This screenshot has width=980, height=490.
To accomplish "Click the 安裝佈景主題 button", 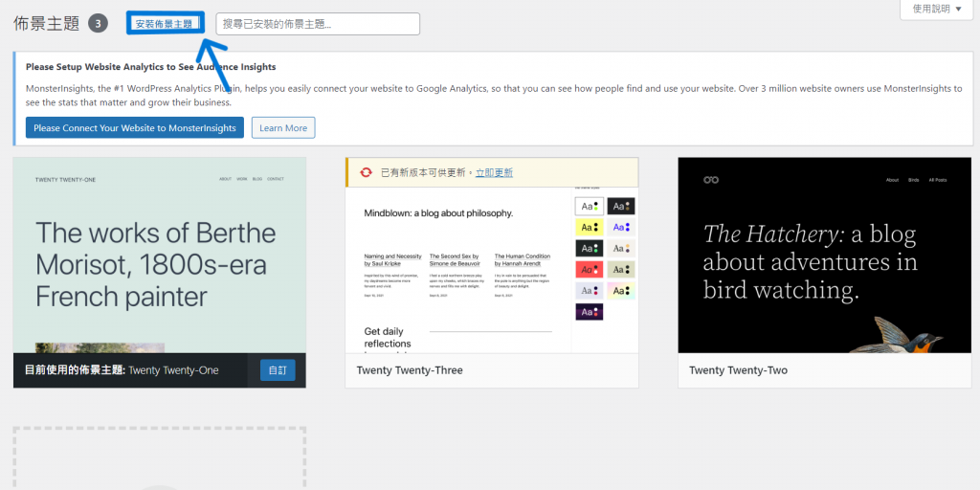I will point(165,24).
